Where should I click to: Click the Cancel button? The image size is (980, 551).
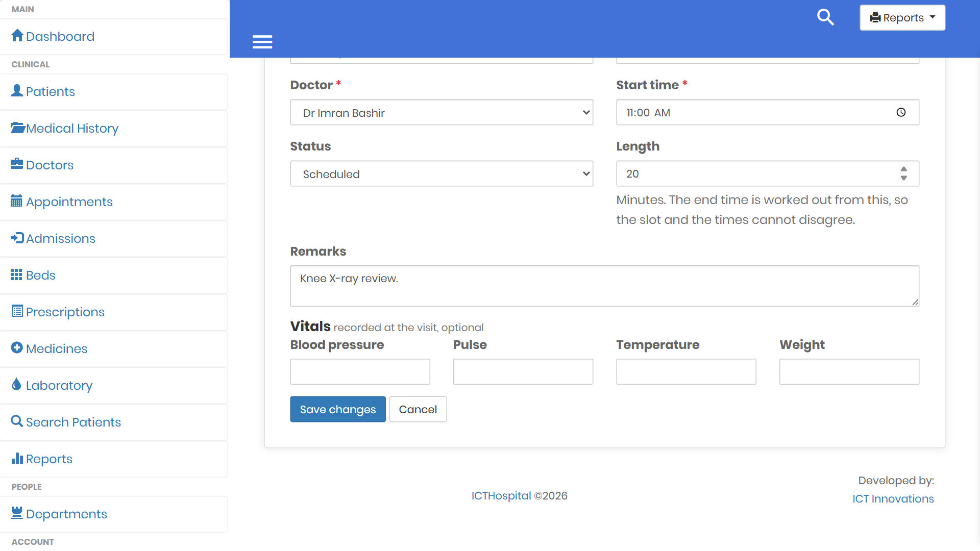coord(418,409)
